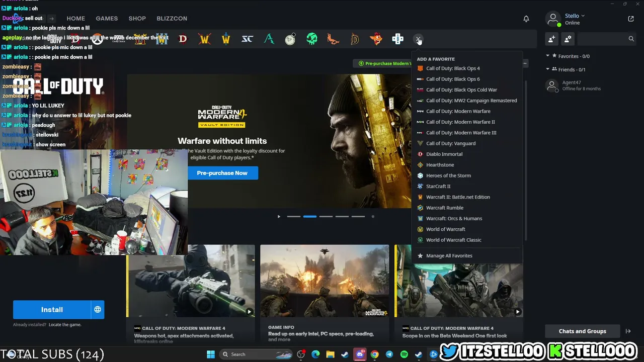Open the notifications bell
The image size is (644, 362).
coord(526,19)
